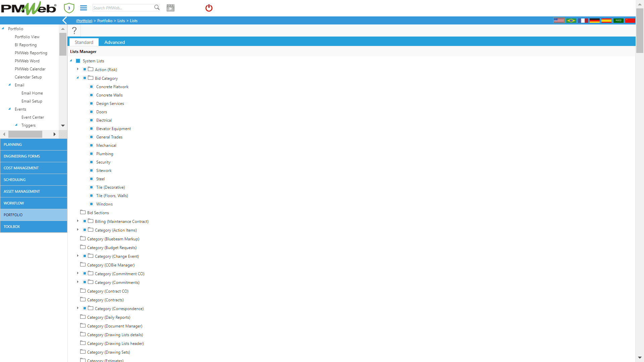Open Event Center in sidebar
Screen dimensions: 644x362
pos(33,117)
